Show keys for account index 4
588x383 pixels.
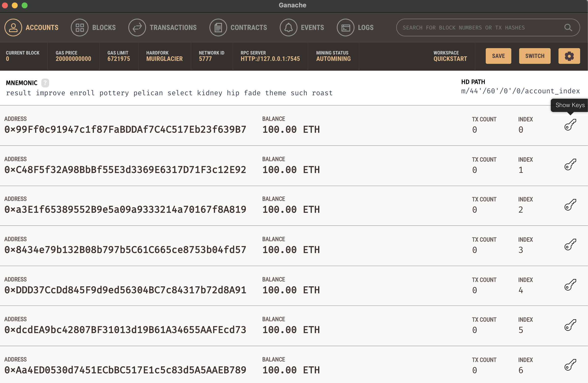tap(570, 285)
